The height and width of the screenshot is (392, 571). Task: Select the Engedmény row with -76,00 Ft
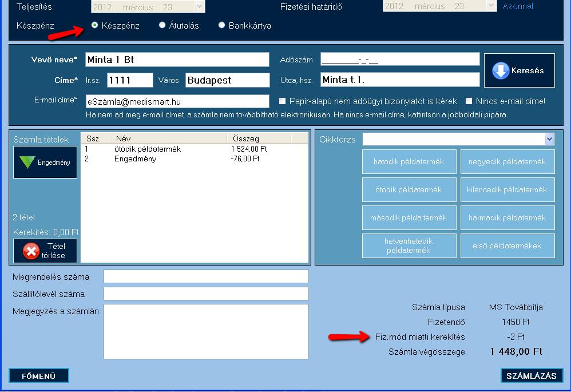point(195,159)
